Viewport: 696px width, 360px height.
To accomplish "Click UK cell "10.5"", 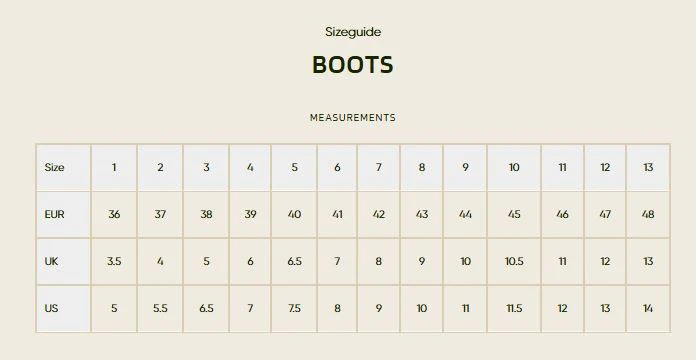I will click(x=514, y=261).
